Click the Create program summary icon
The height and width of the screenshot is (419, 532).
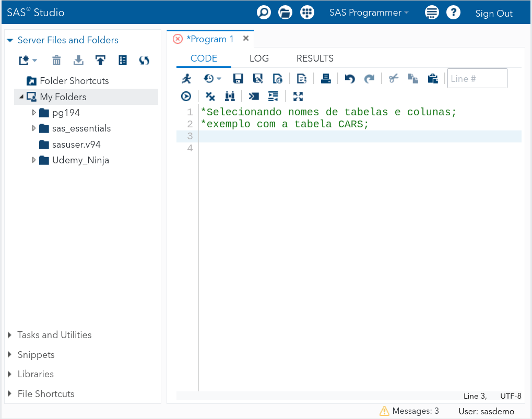click(302, 79)
